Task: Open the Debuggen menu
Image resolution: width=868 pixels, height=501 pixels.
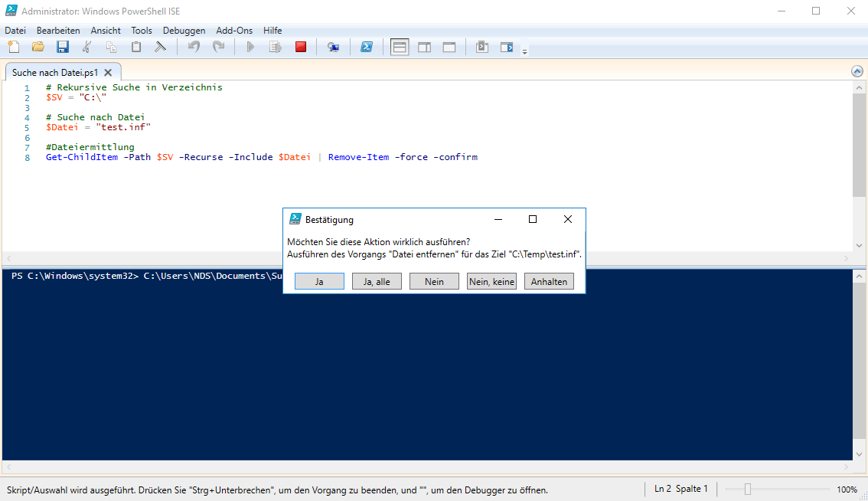Action: [184, 31]
